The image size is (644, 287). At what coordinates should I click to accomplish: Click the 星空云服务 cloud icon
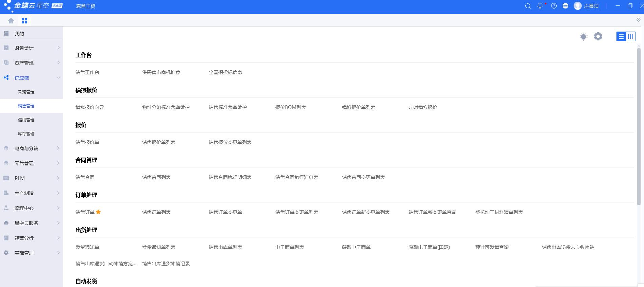coord(6,223)
